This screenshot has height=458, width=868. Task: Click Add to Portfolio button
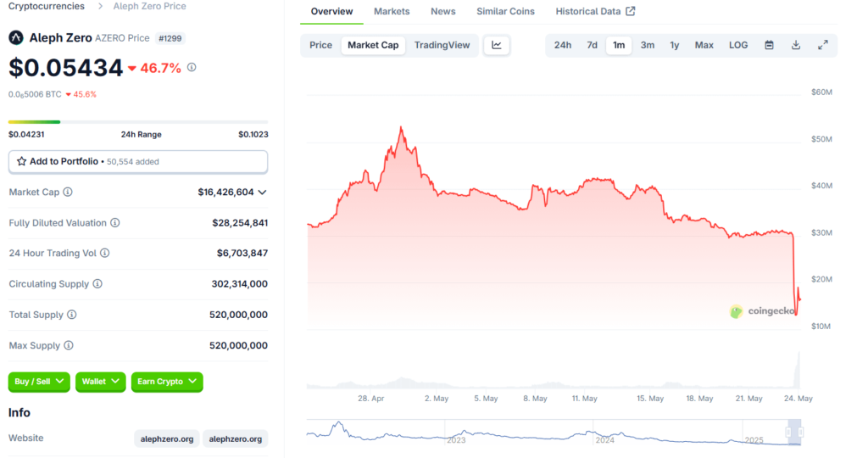click(x=138, y=162)
